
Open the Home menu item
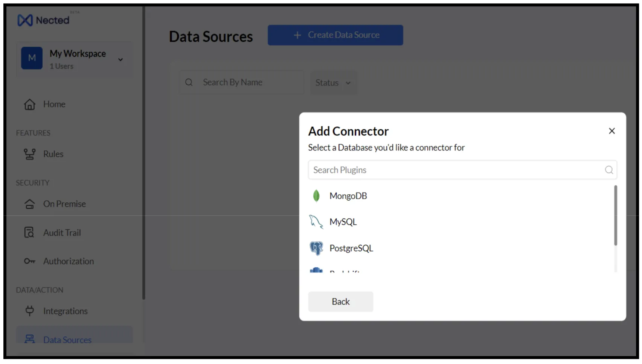click(x=54, y=104)
